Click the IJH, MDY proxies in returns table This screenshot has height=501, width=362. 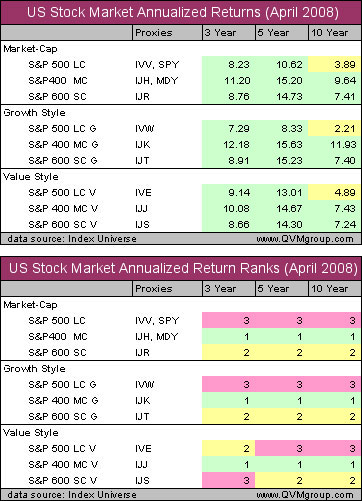tap(157, 81)
